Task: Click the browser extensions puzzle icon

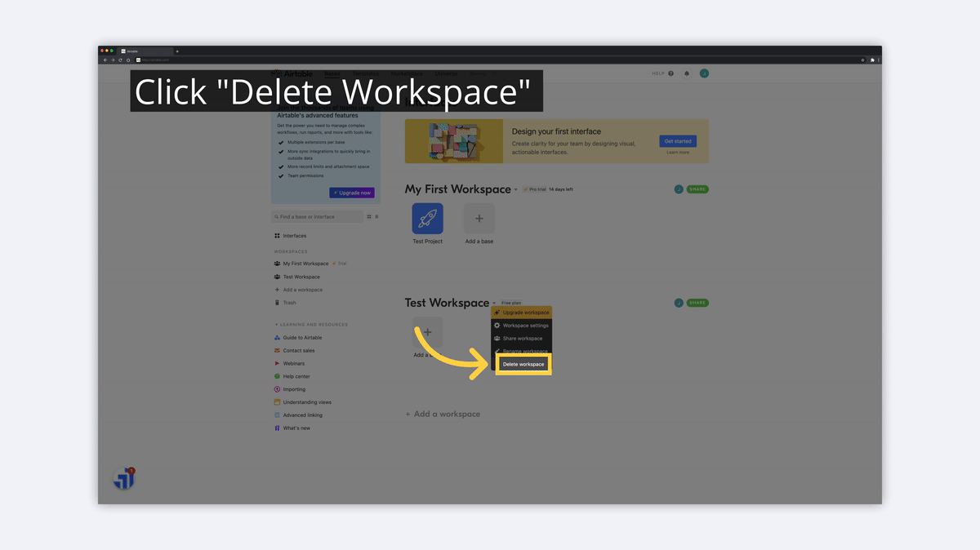Action: click(872, 60)
